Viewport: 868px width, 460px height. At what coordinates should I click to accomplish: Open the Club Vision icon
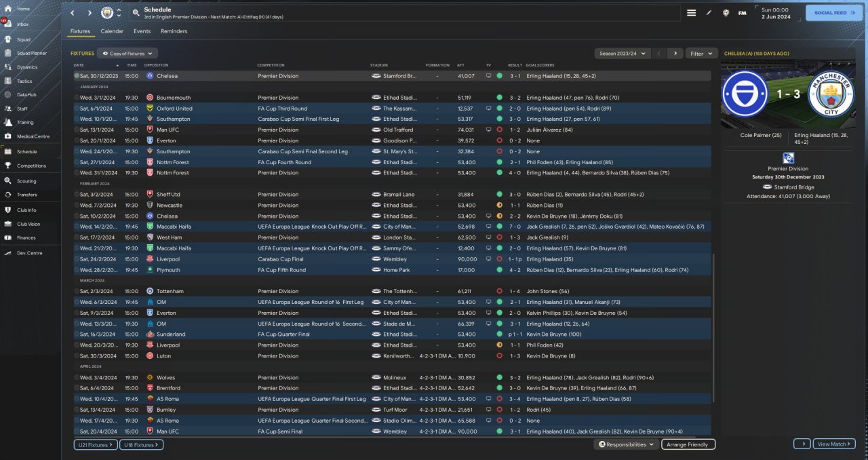[7, 224]
